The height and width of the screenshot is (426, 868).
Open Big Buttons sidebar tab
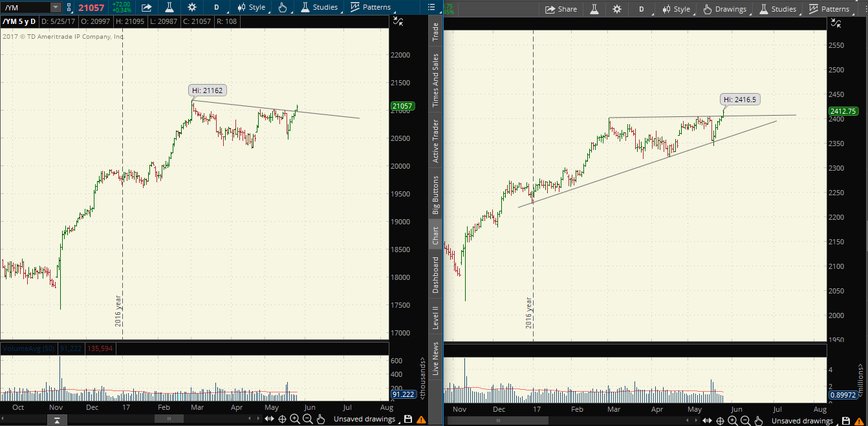point(435,195)
